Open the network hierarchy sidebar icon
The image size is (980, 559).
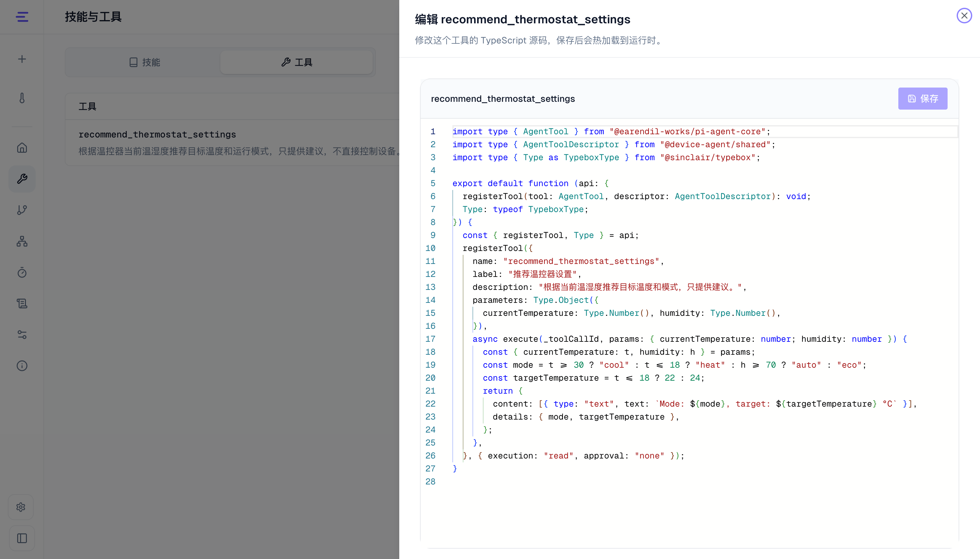[x=22, y=242]
